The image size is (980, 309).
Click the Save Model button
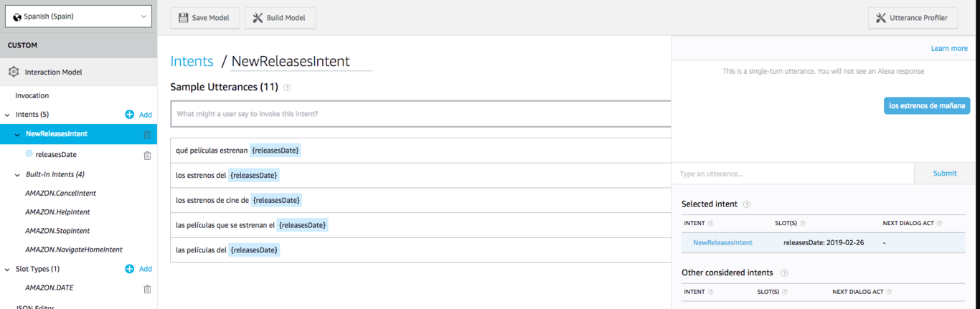coord(204,18)
